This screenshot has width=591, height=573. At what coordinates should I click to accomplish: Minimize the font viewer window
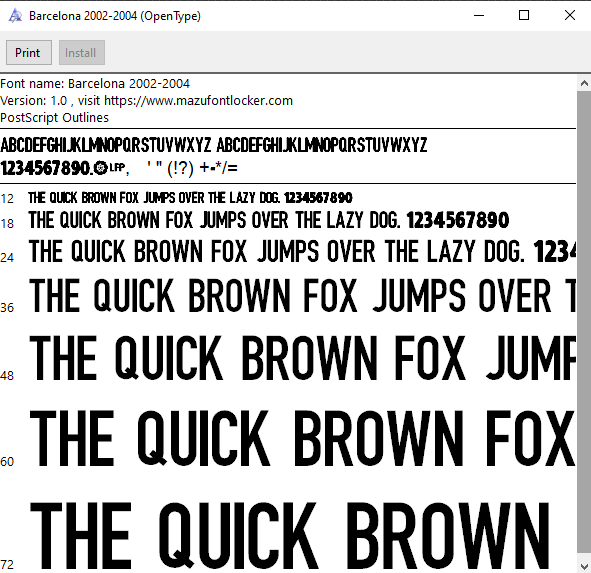tap(479, 15)
